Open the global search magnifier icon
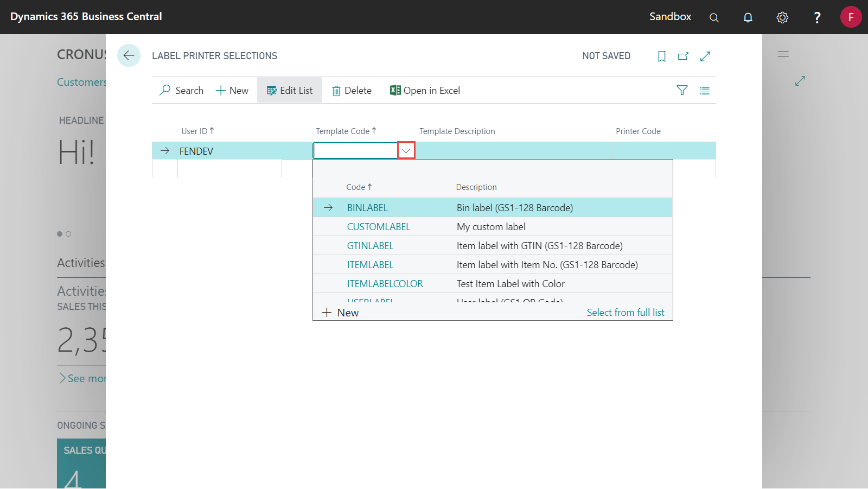Viewport: 868px width, 489px height. coord(714,17)
